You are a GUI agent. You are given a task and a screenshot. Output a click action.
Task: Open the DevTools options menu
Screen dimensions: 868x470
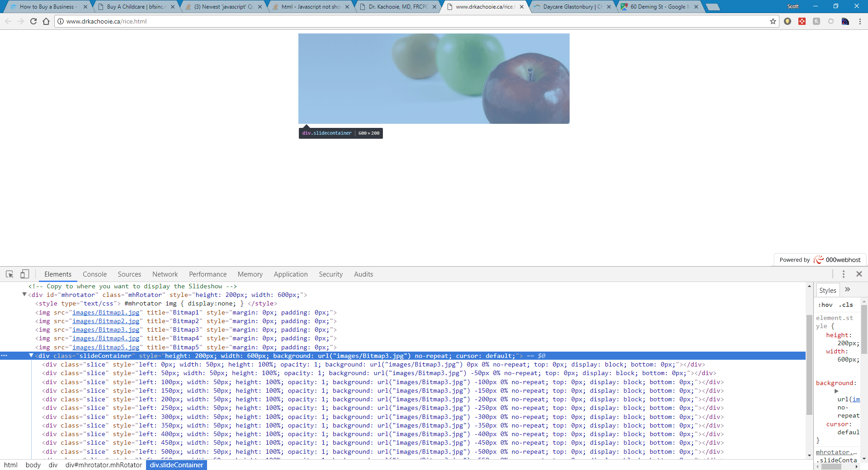843,274
